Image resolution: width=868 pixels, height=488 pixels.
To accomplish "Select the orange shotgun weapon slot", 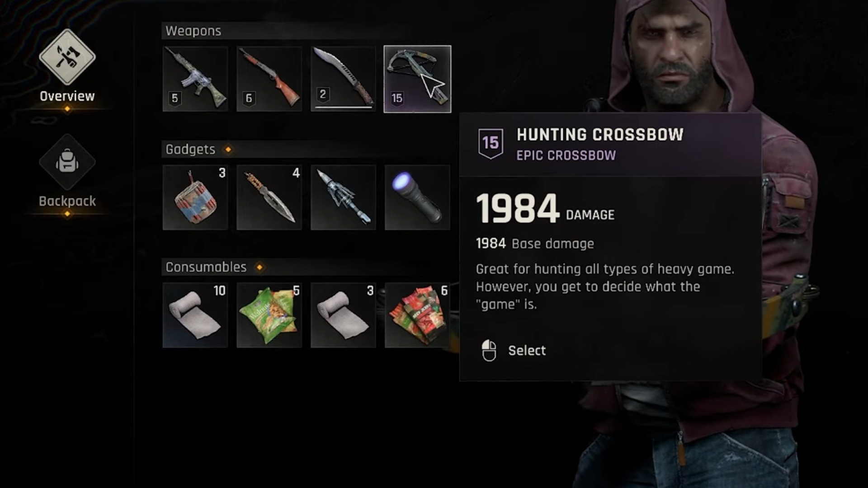I will [x=269, y=79].
